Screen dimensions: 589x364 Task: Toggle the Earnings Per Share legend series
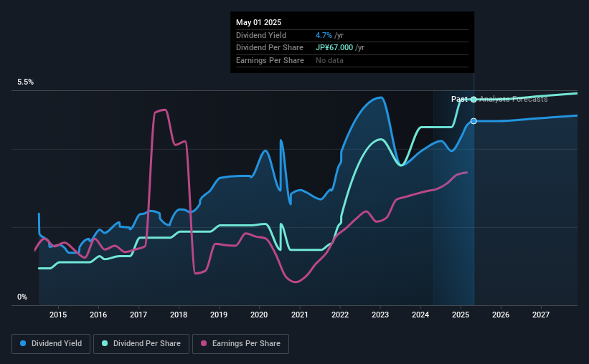[240, 344]
